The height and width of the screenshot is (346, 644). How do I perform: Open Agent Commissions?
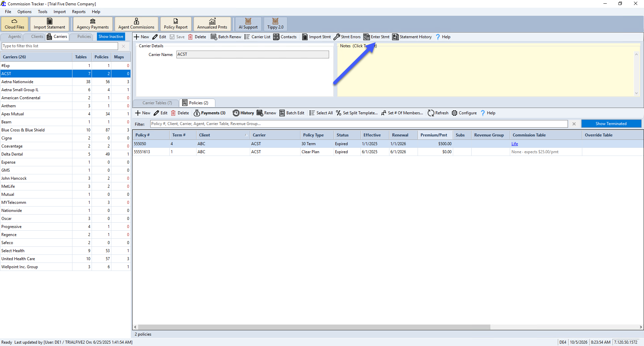pyautogui.click(x=136, y=24)
